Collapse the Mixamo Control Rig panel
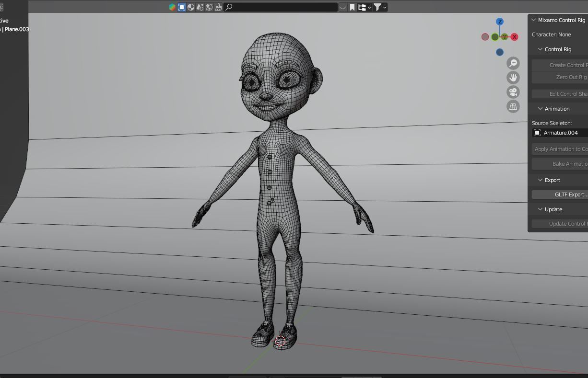 (x=533, y=20)
